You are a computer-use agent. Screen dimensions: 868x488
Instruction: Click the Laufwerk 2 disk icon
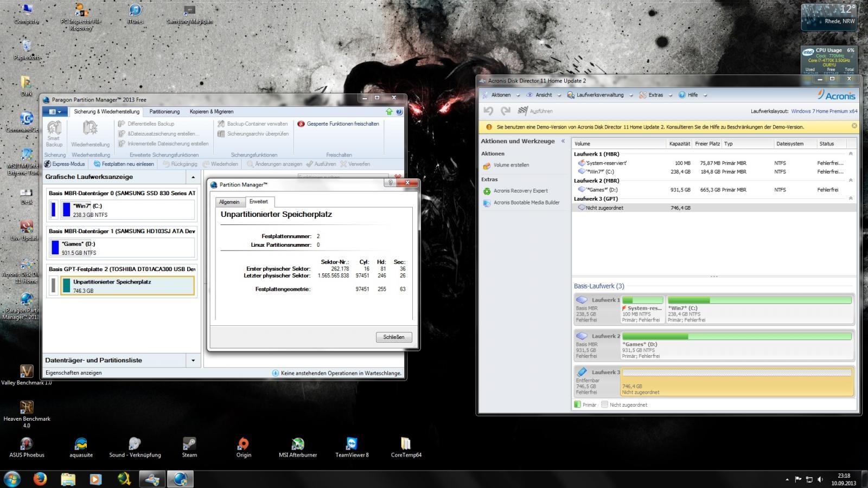(x=582, y=336)
